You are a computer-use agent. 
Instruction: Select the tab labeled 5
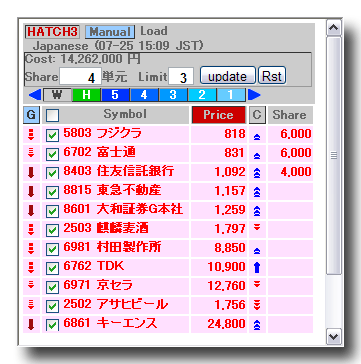[x=115, y=95]
